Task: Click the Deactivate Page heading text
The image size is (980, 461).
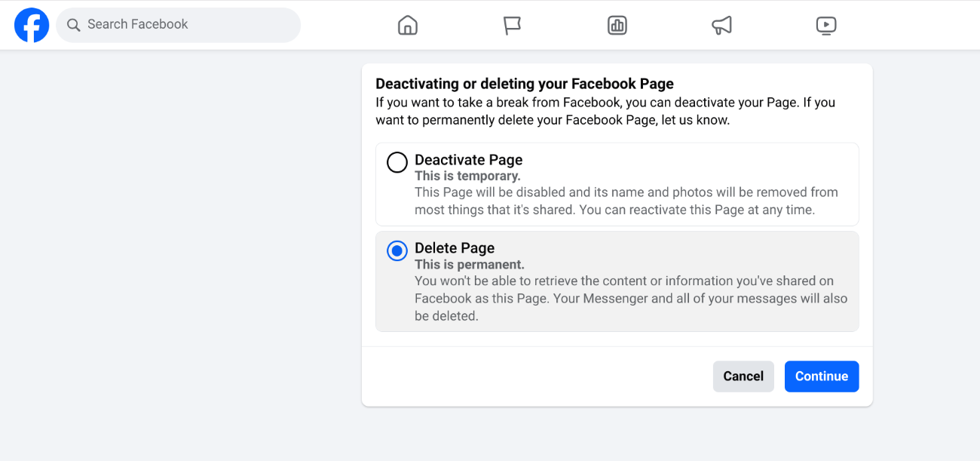Action: tap(468, 159)
